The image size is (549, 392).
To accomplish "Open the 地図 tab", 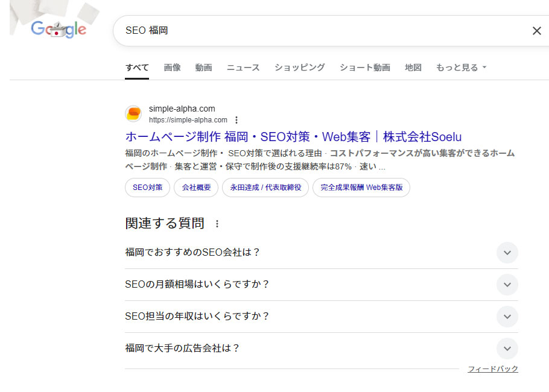I will (x=413, y=68).
